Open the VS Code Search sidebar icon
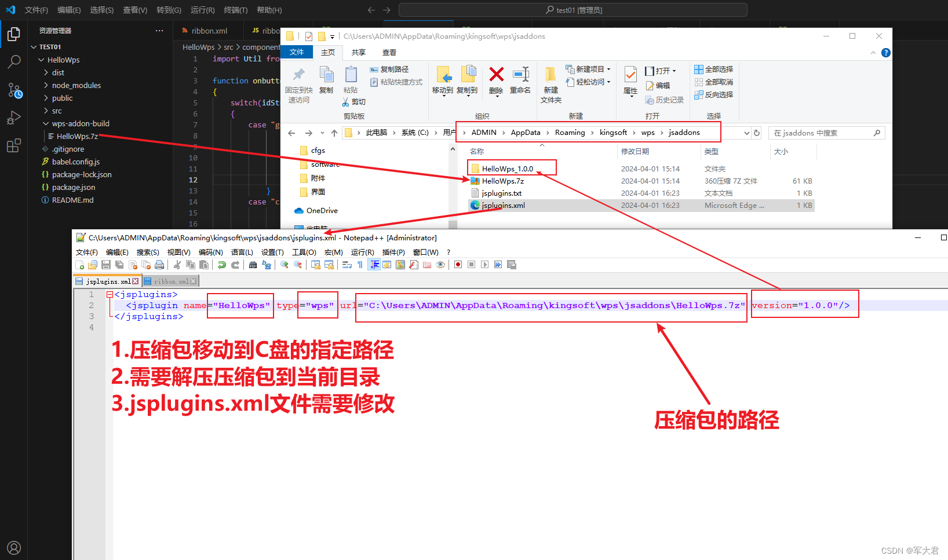Viewport: 948px width, 560px height. [x=14, y=61]
